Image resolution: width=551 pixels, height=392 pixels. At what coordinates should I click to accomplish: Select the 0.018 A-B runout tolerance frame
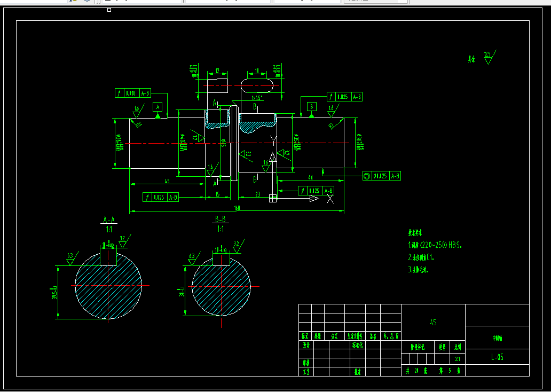133,93
